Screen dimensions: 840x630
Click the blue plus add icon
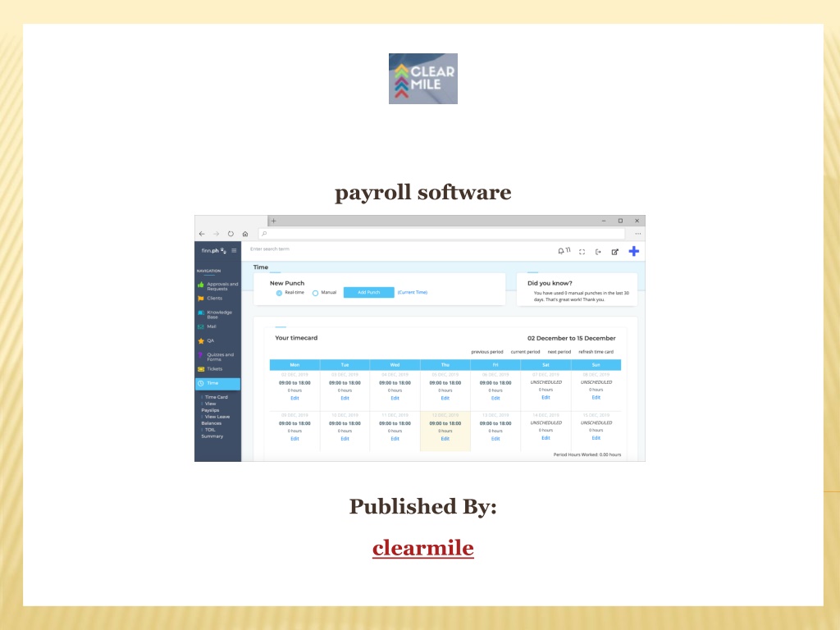click(x=634, y=251)
